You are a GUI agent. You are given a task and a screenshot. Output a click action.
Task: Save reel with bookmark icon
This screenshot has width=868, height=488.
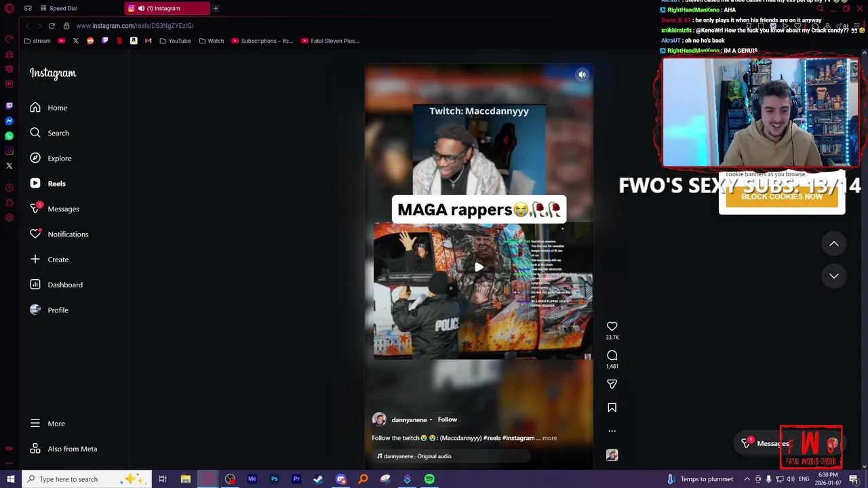pyautogui.click(x=612, y=407)
